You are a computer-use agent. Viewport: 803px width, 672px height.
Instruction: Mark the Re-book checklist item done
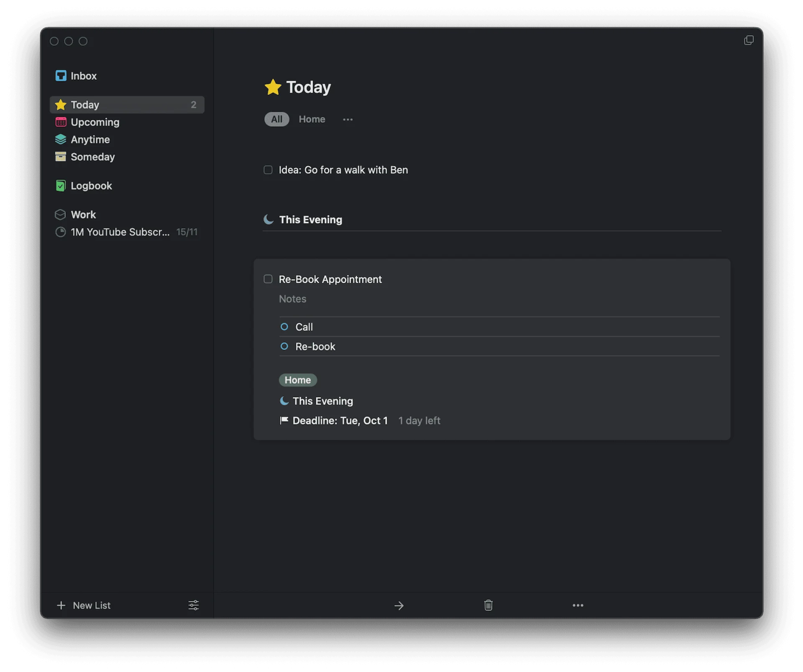(284, 346)
